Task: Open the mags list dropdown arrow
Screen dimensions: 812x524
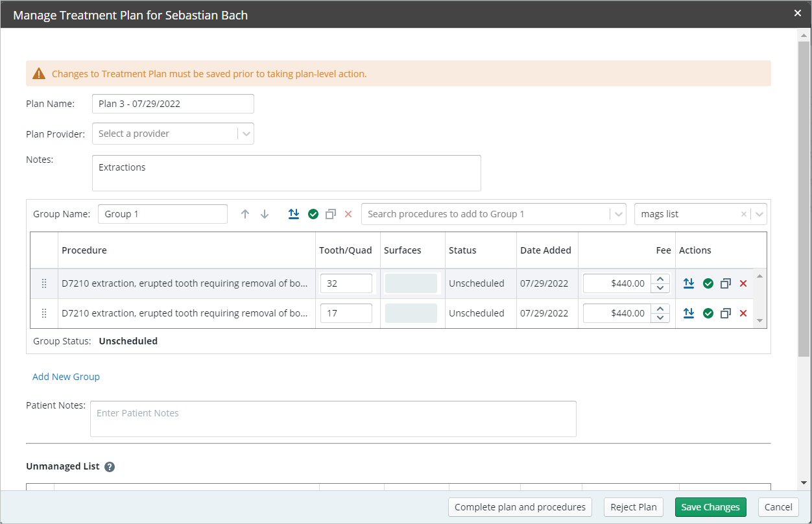Action: coord(759,214)
